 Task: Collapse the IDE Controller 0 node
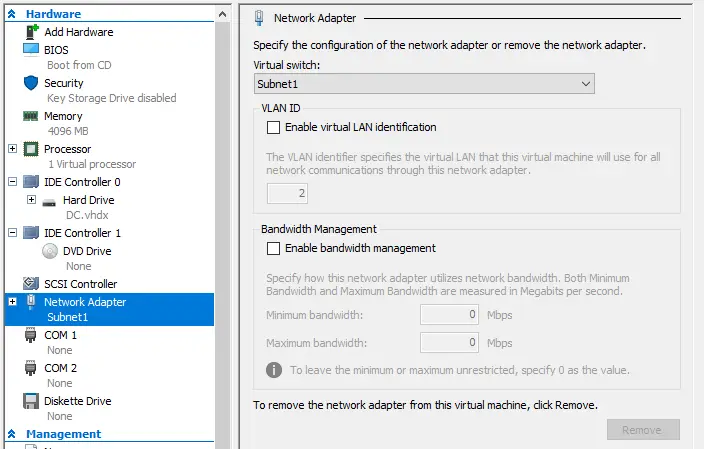(x=13, y=182)
